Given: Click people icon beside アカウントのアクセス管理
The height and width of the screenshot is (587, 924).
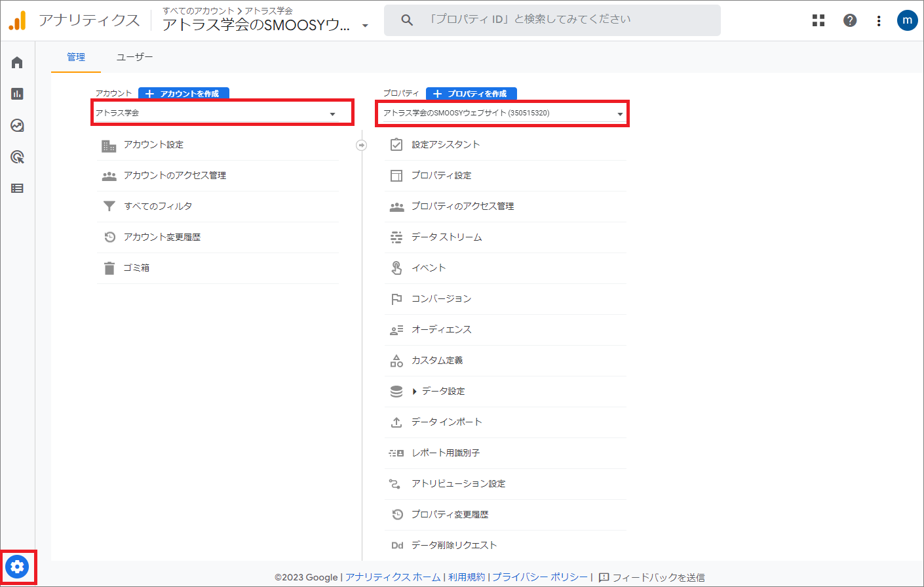Looking at the screenshot, I should [109, 176].
